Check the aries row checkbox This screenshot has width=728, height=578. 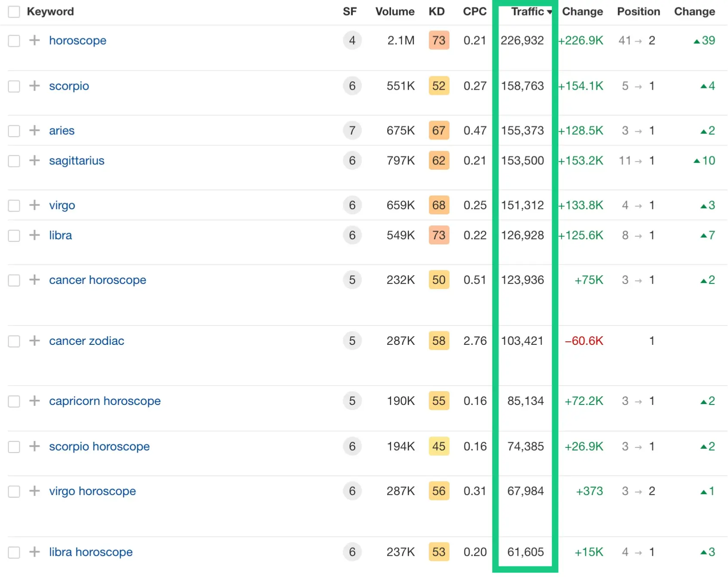(14, 131)
